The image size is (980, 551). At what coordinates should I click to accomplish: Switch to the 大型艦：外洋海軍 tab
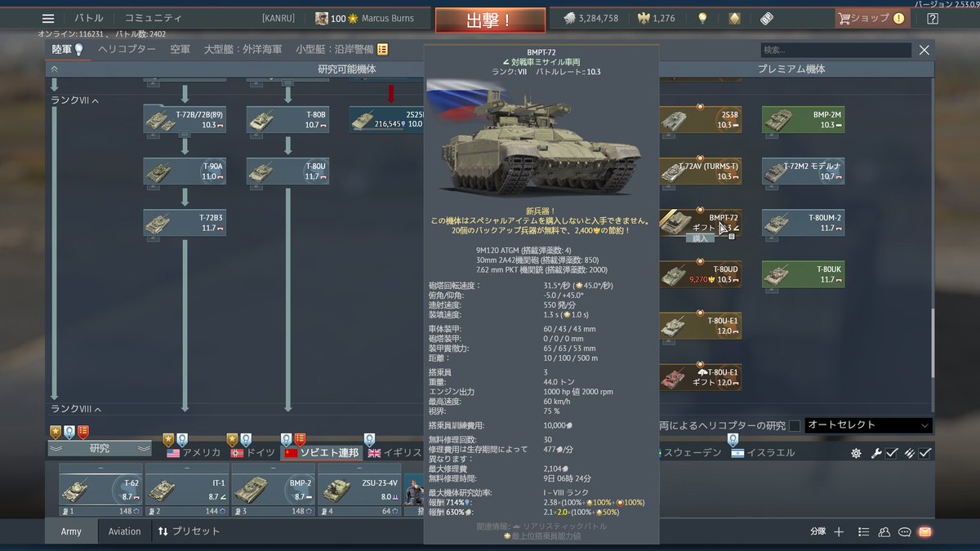tap(243, 50)
